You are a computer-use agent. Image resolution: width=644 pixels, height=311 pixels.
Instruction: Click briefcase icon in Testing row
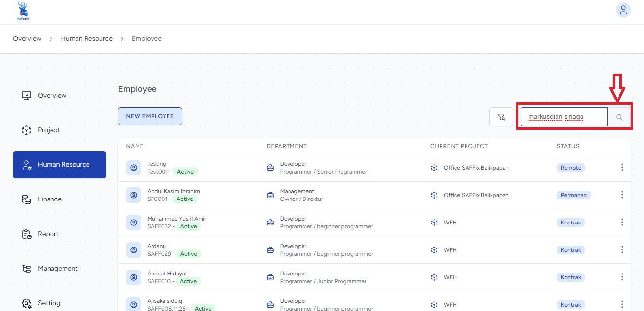(x=270, y=168)
